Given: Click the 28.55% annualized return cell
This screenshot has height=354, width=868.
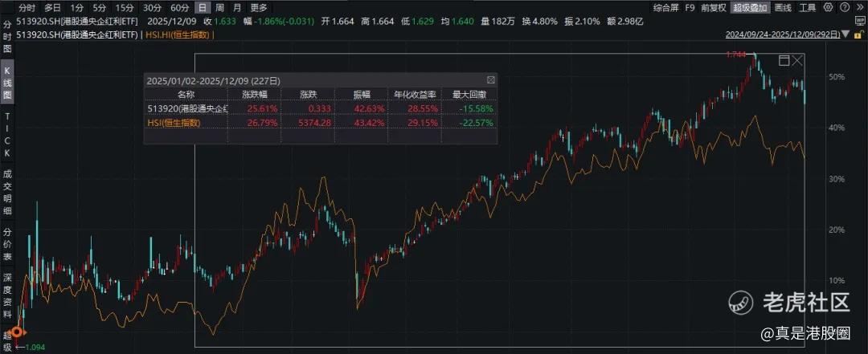Looking at the screenshot, I should [x=424, y=108].
